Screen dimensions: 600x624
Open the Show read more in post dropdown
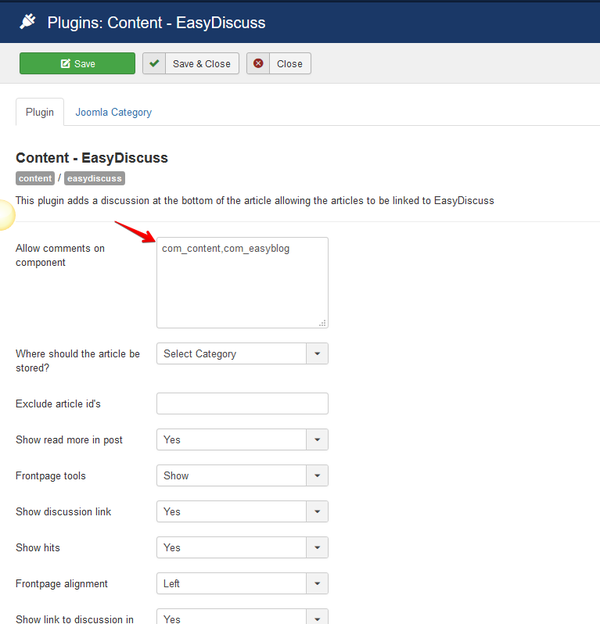(242, 439)
